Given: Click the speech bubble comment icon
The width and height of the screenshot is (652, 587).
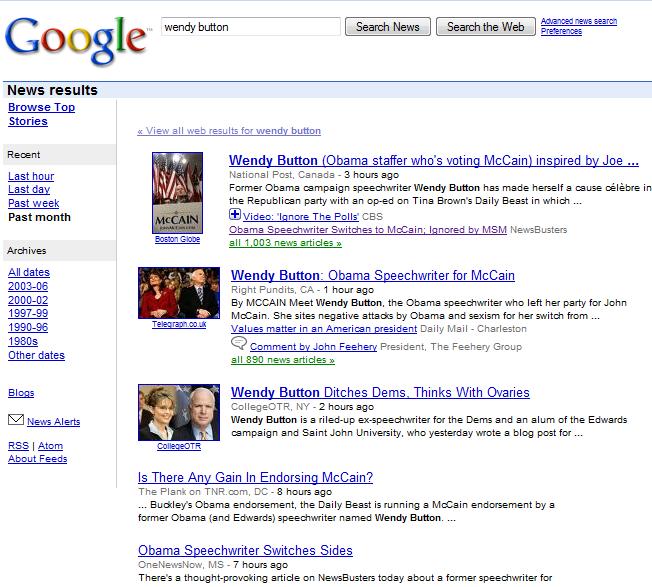Looking at the screenshot, I should pyautogui.click(x=239, y=344).
